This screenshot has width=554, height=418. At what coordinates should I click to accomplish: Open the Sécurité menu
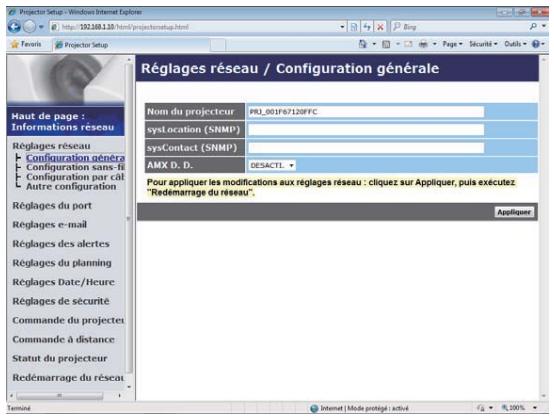click(x=483, y=44)
